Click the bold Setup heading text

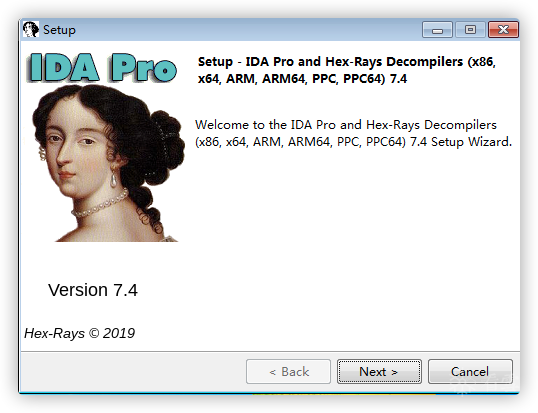pyautogui.click(x=347, y=70)
